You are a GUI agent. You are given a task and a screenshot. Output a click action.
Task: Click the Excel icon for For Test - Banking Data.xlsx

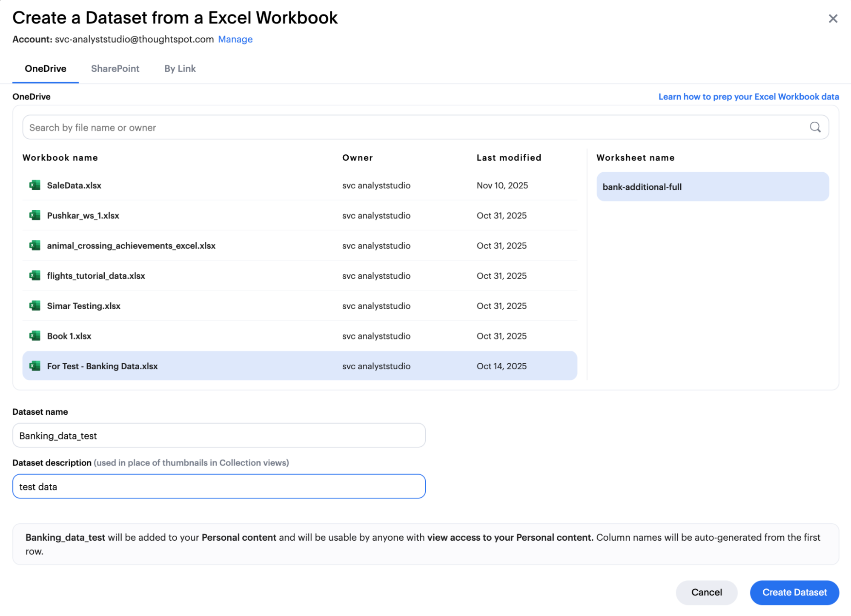35,366
